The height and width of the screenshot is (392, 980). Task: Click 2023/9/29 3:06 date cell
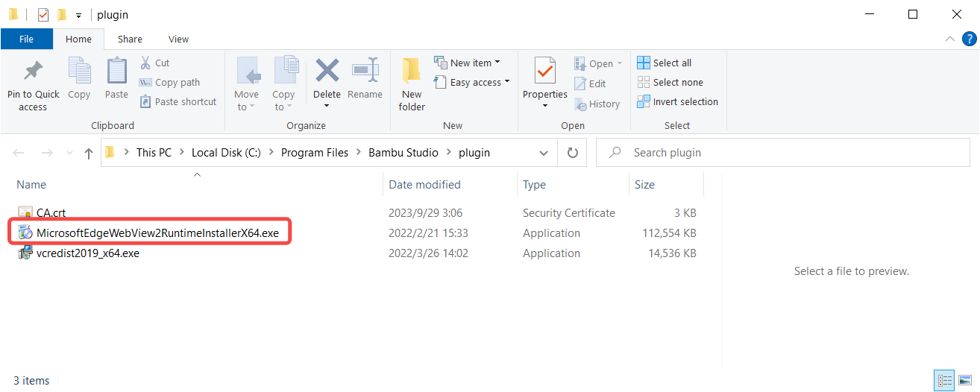(x=425, y=213)
